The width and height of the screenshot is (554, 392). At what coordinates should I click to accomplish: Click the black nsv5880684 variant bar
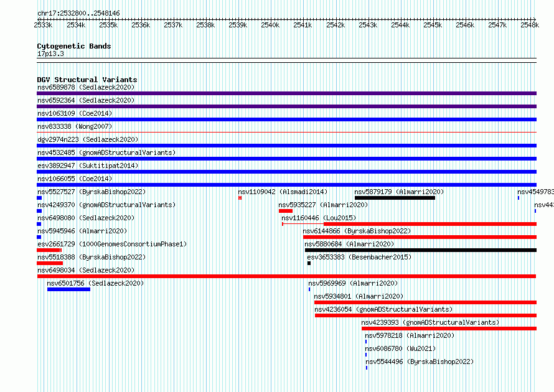(421, 250)
